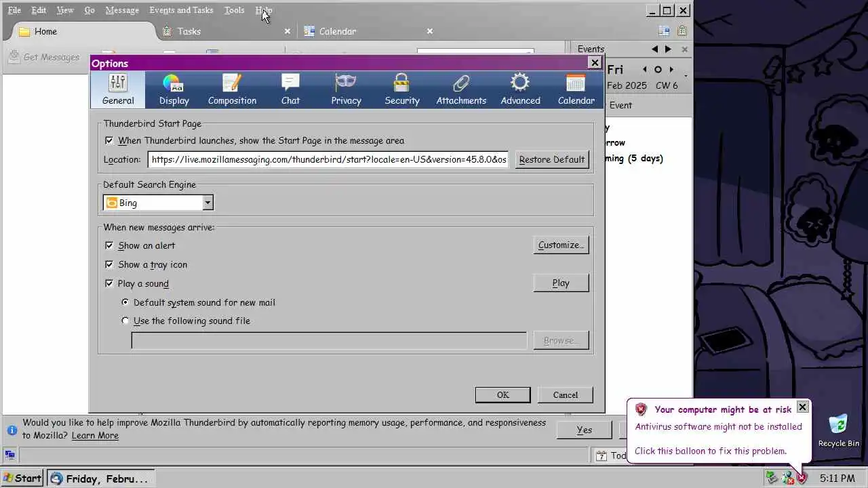Close the Options dialog with X
868x488 pixels.
595,63
